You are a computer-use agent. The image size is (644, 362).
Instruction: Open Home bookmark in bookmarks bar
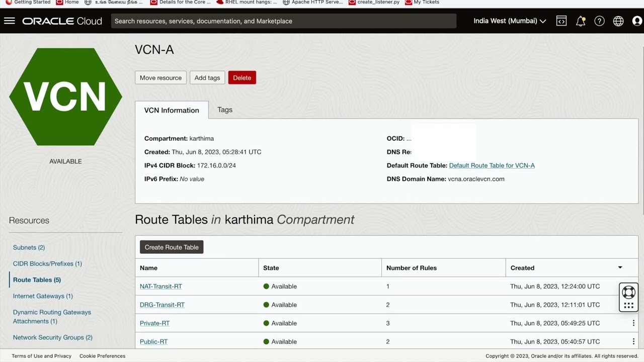67,3
